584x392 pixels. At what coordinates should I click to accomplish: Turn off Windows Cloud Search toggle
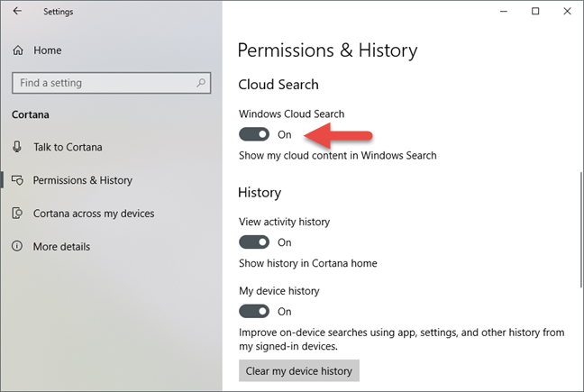coord(254,134)
